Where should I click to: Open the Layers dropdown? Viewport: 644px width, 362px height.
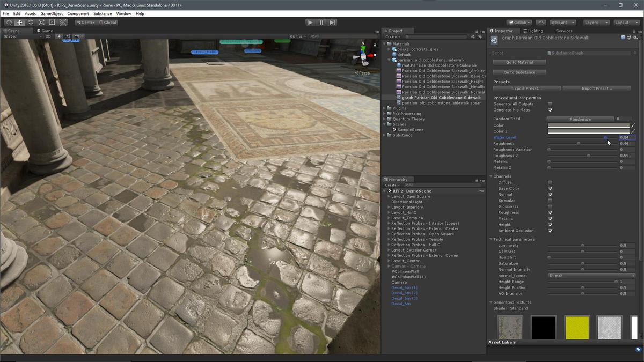(596, 23)
